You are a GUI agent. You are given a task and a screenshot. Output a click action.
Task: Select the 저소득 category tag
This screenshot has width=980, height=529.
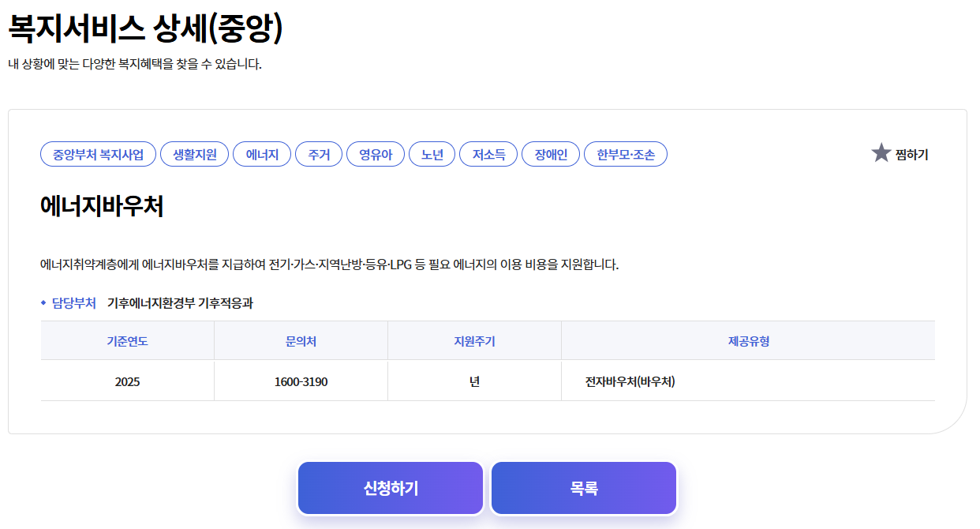[x=488, y=154]
